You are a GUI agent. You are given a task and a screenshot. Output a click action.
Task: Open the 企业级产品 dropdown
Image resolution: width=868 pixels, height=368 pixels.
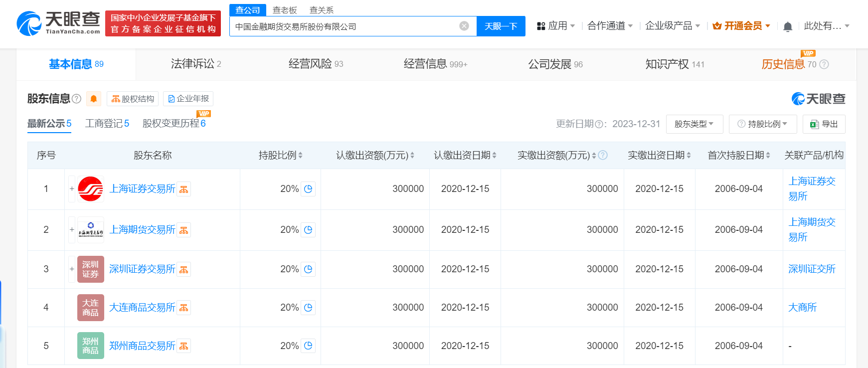coord(673,26)
